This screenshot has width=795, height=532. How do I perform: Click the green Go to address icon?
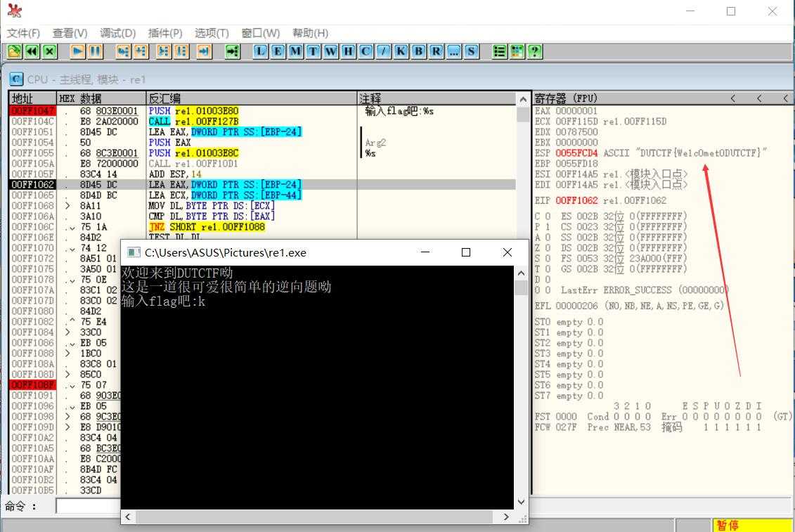click(x=232, y=51)
